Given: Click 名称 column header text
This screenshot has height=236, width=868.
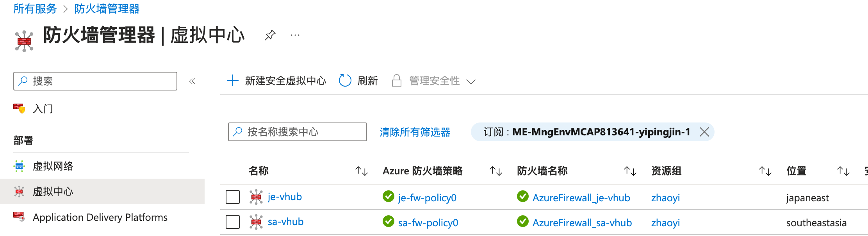Looking at the screenshot, I should 258,171.
